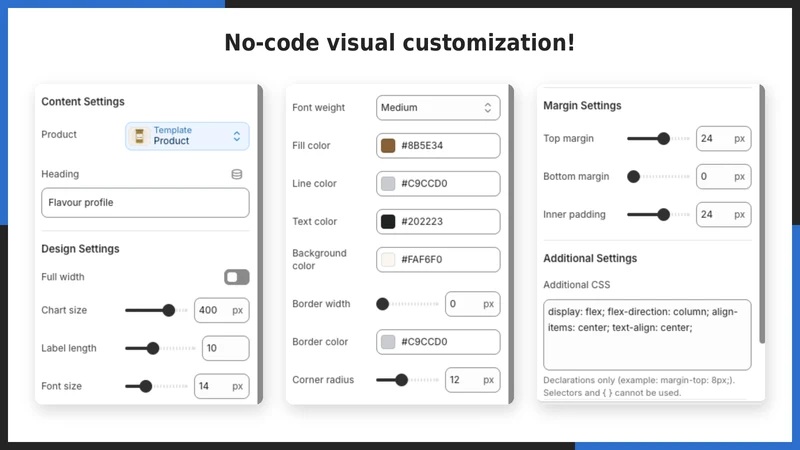Viewport: 800px width, 450px height.
Task: Open the Font weight Medium dropdown
Action: pos(438,108)
